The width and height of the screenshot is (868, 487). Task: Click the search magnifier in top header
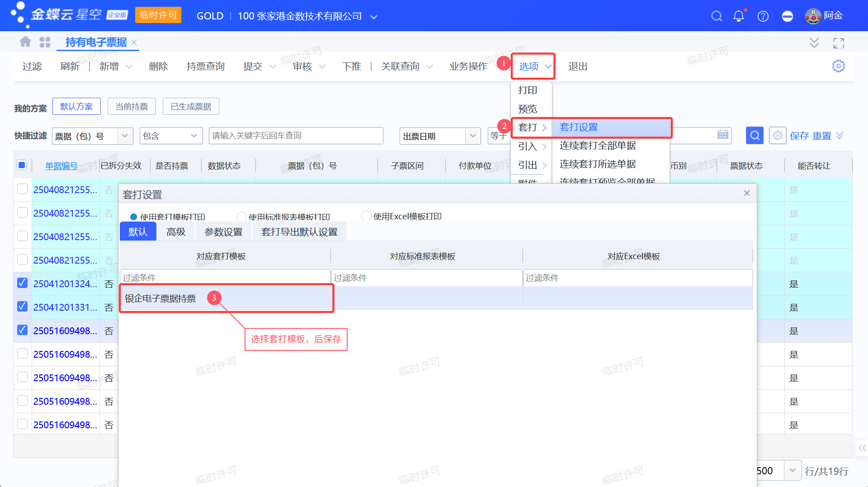click(x=716, y=16)
